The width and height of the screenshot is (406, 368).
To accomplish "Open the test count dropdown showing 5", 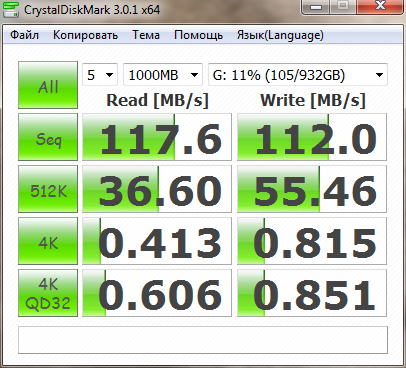I will pos(100,75).
